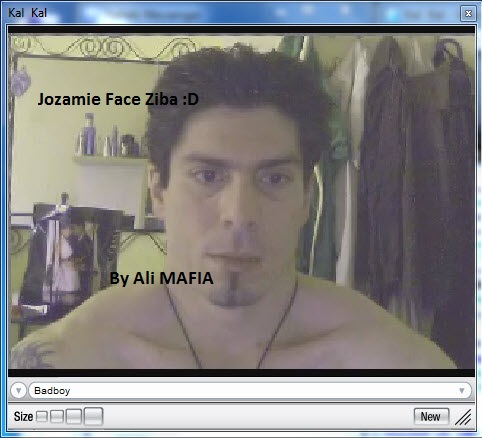Select the smallest Size option

(x=42, y=416)
